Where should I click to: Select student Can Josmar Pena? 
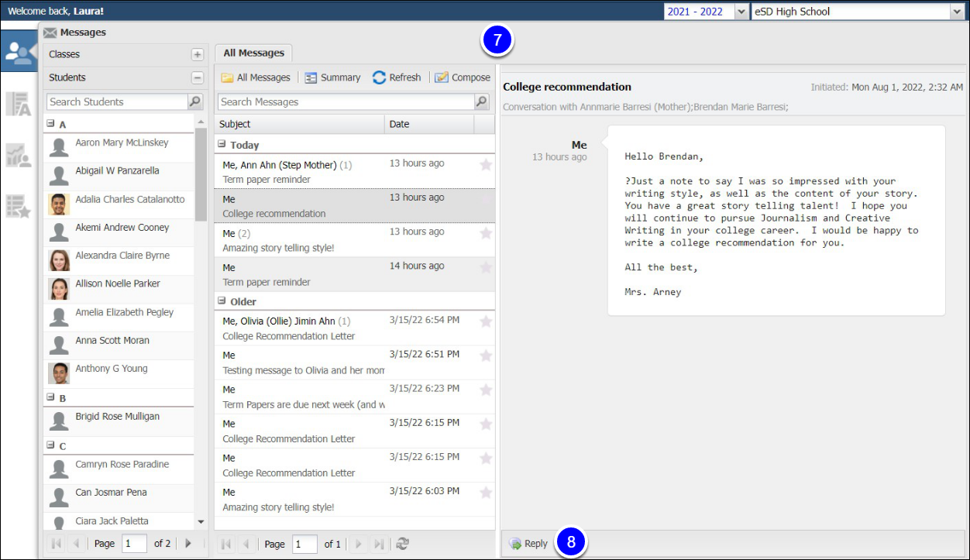[119, 497]
